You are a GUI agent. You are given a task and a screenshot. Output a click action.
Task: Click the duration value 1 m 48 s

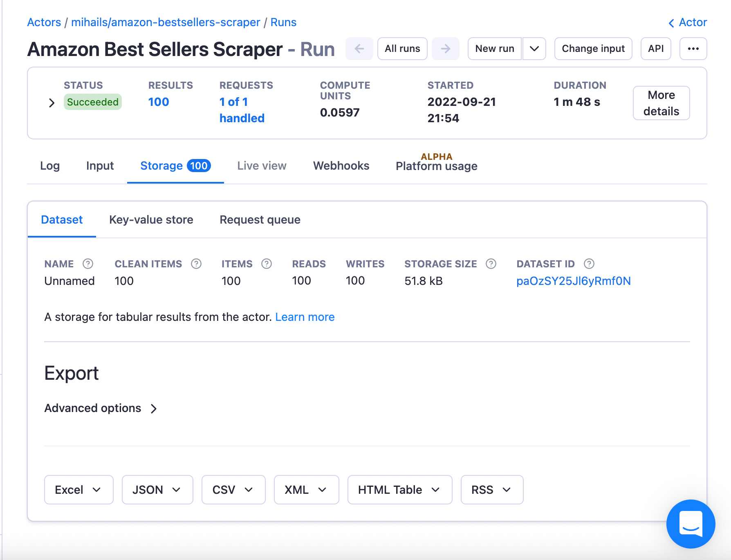(577, 102)
